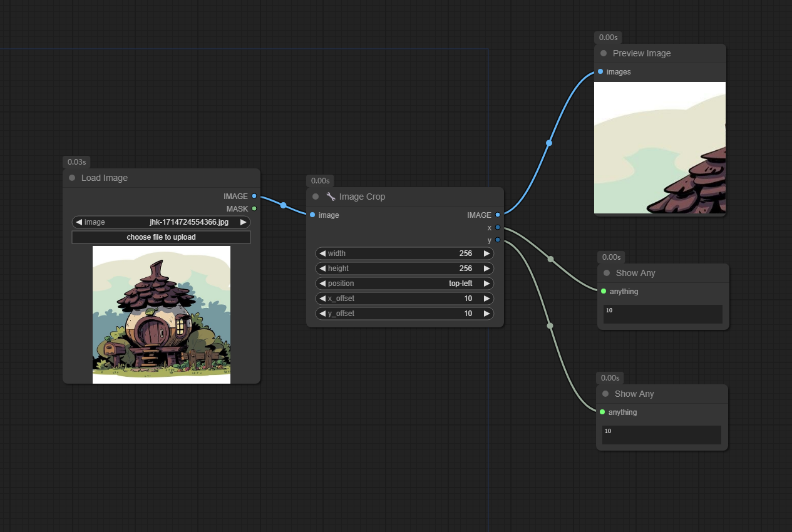Screen dimensions: 792x532
Task: Click the y output port on Image Crop
Action: pos(498,240)
